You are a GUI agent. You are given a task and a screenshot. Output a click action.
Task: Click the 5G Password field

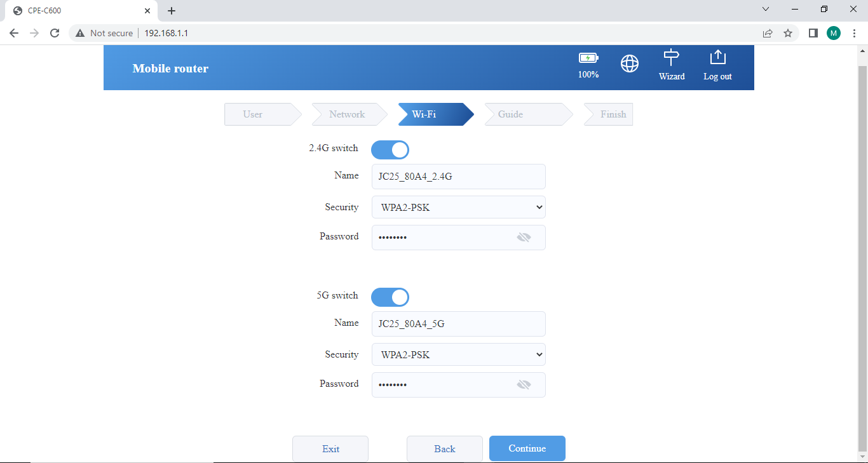(x=459, y=385)
